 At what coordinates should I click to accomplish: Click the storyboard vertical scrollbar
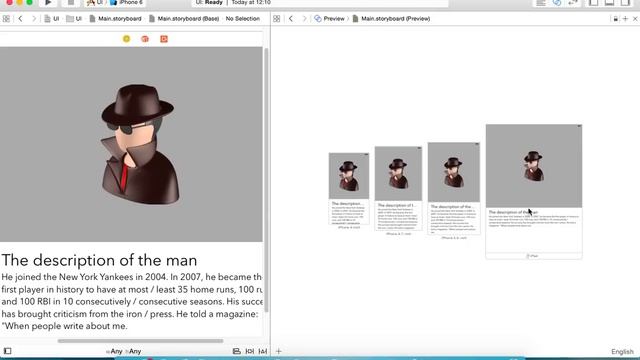coord(266,180)
